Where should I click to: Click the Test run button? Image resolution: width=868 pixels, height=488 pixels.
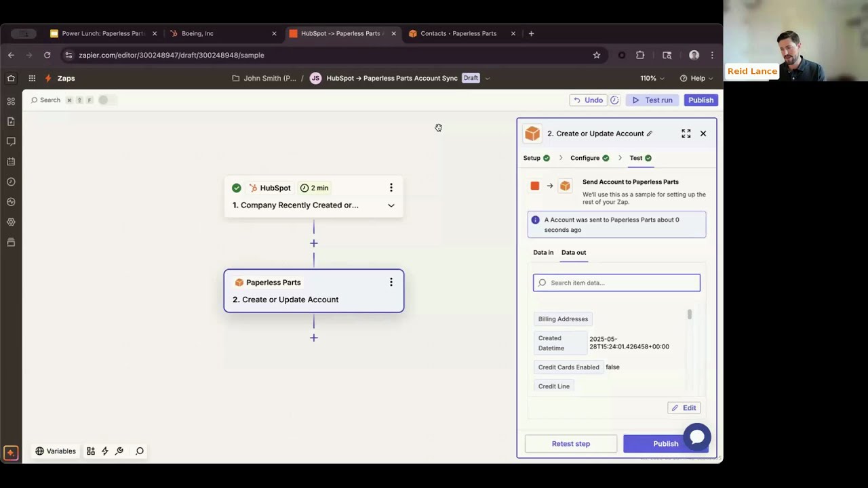pyautogui.click(x=652, y=100)
